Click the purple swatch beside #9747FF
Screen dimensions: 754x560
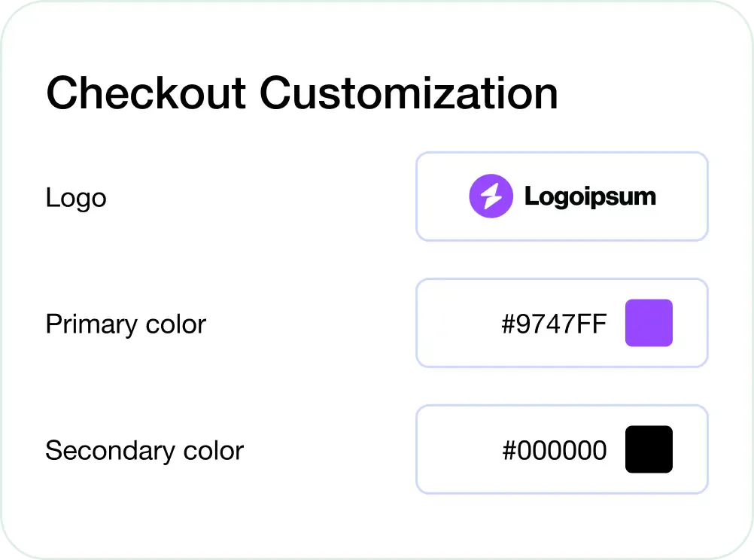[649, 323]
